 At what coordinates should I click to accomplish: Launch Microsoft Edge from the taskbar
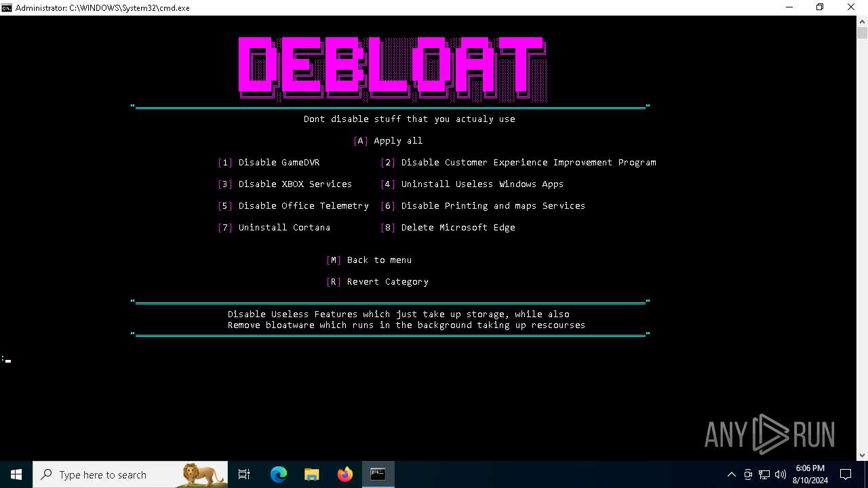pyautogui.click(x=279, y=474)
